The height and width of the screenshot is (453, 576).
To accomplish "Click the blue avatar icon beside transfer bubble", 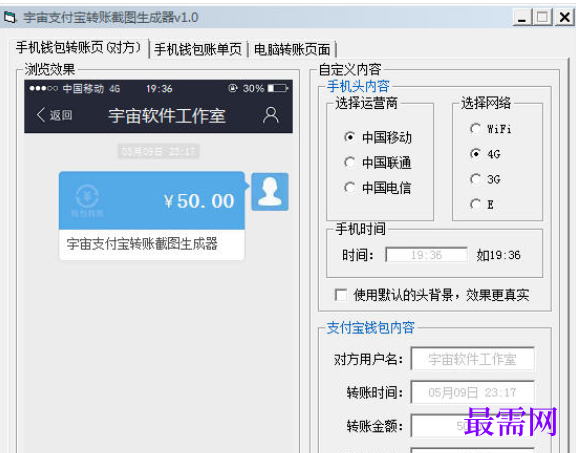I will (270, 192).
